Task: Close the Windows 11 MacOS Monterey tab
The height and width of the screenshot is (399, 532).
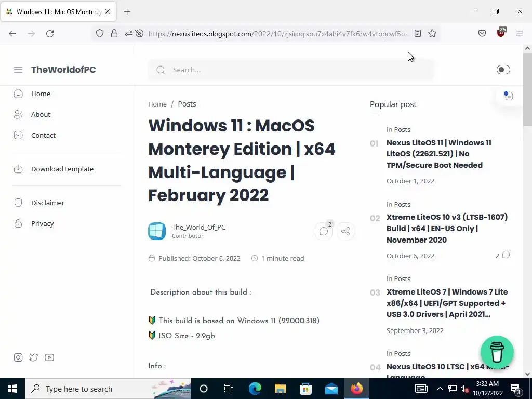Action: (108, 11)
